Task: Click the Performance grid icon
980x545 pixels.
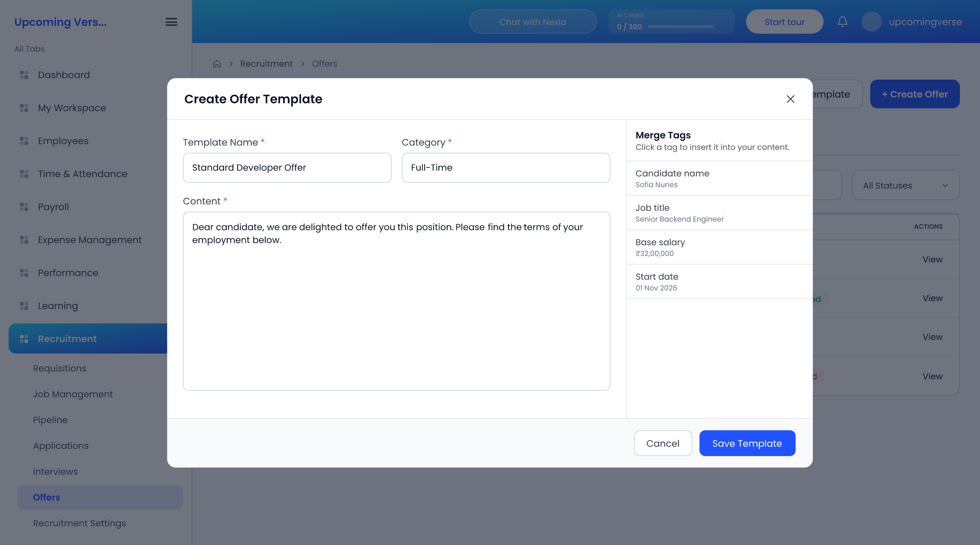Action: [x=24, y=273]
